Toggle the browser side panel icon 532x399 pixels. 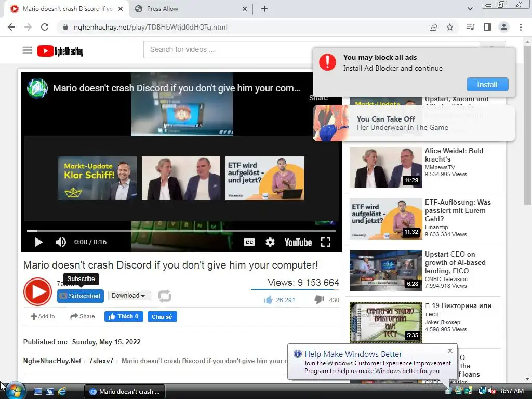(x=487, y=27)
